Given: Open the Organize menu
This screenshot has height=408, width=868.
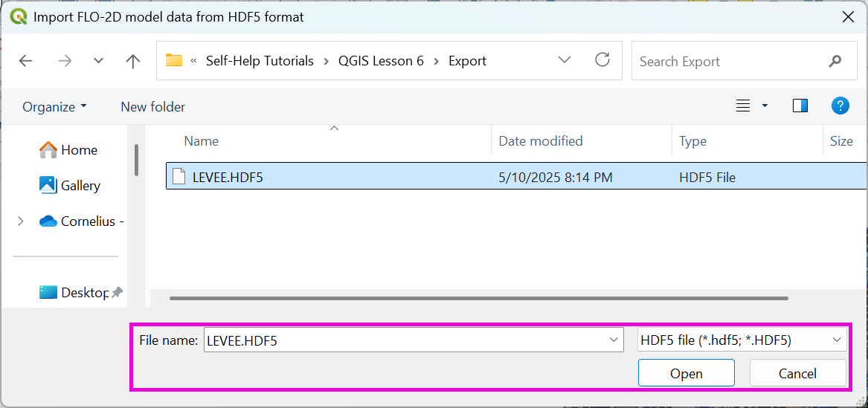Looking at the screenshot, I should 54,107.
